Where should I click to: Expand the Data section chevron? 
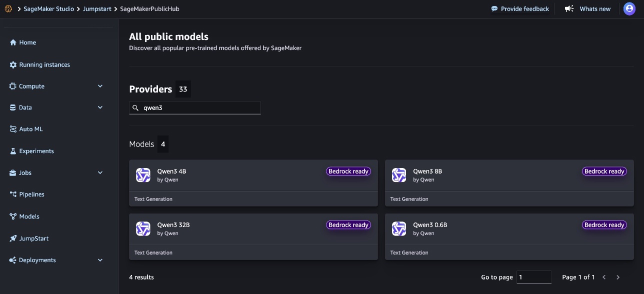point(100,107)
